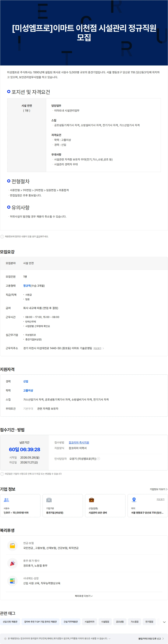Click the 08:00 ~ 17:00 work hours line
The width and height of the screenshot is (168, 644).
[x=42, y=317]
